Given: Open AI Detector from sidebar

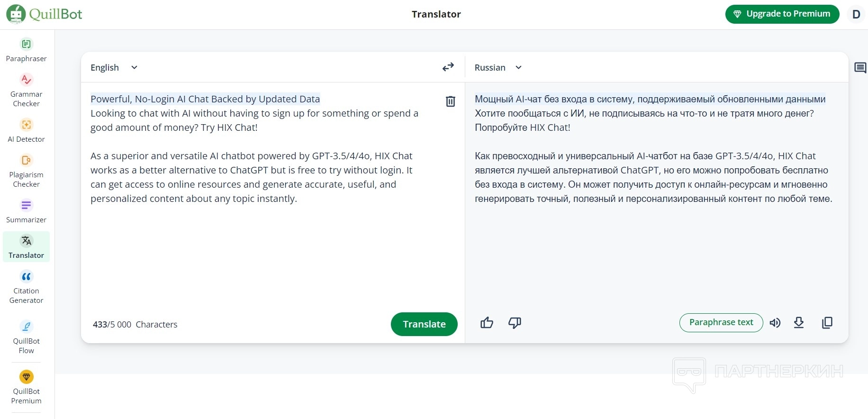Looking at the screenshot, I should coord(27,130).
